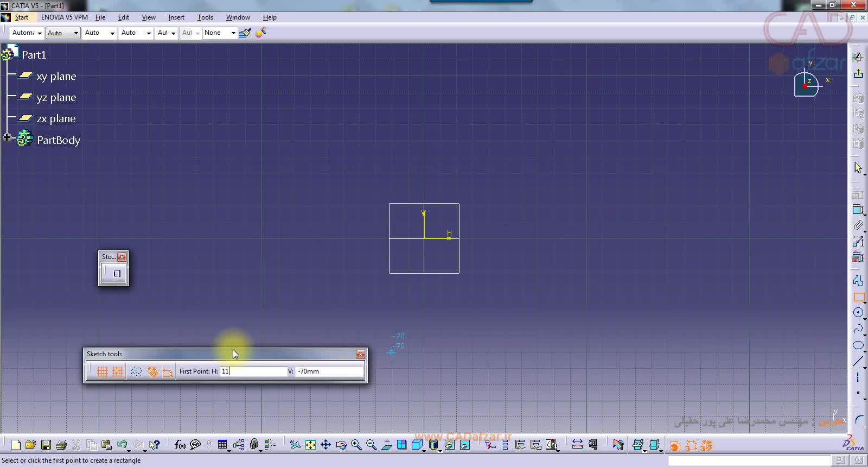Screen dimensions: 868x467
Task: Click the Zoom In magnifier icon
Action: click(x=356, y=445)
